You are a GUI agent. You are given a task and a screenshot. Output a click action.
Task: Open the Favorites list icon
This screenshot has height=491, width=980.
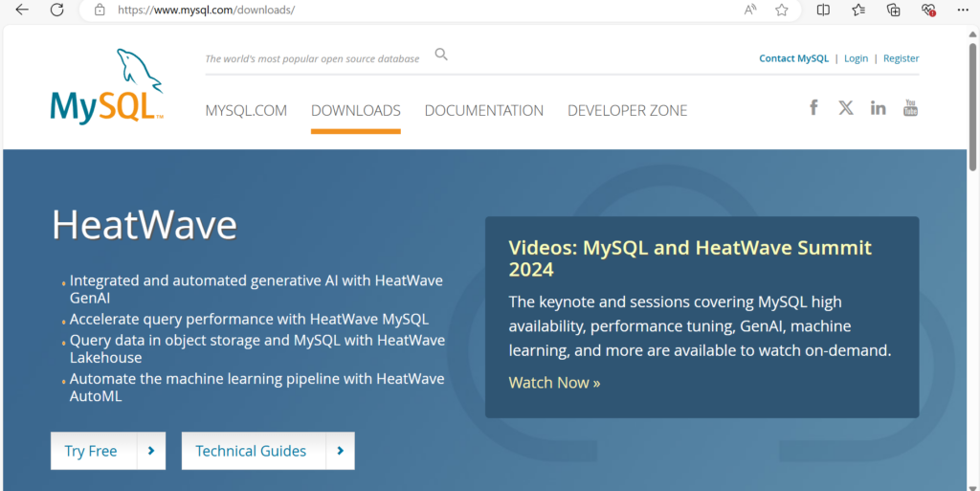858,10
